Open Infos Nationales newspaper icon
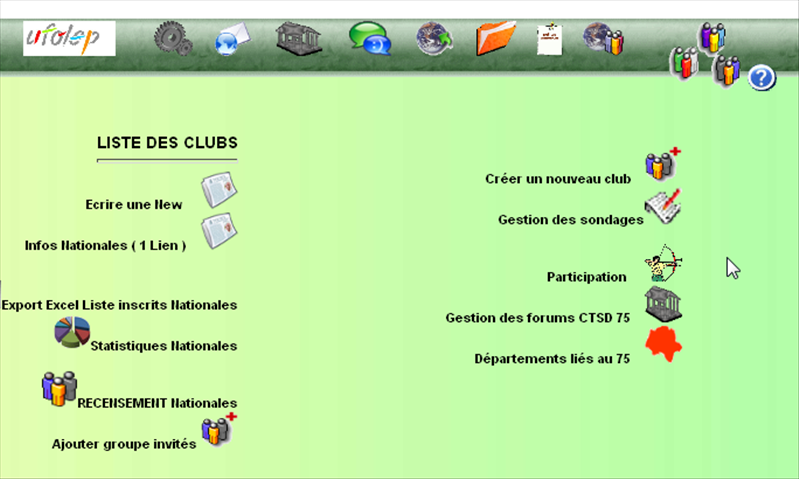The width and height of the screenshot is (799, 479). tap(218, 230)
